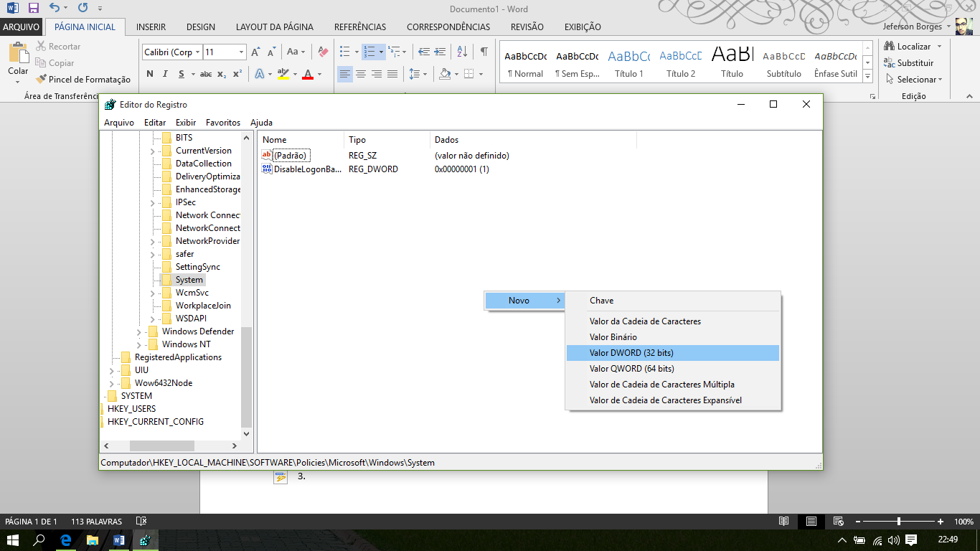The image size is (980, 551).
Task: Expand the CurrentVersion tree node
Action: (153, 151)
